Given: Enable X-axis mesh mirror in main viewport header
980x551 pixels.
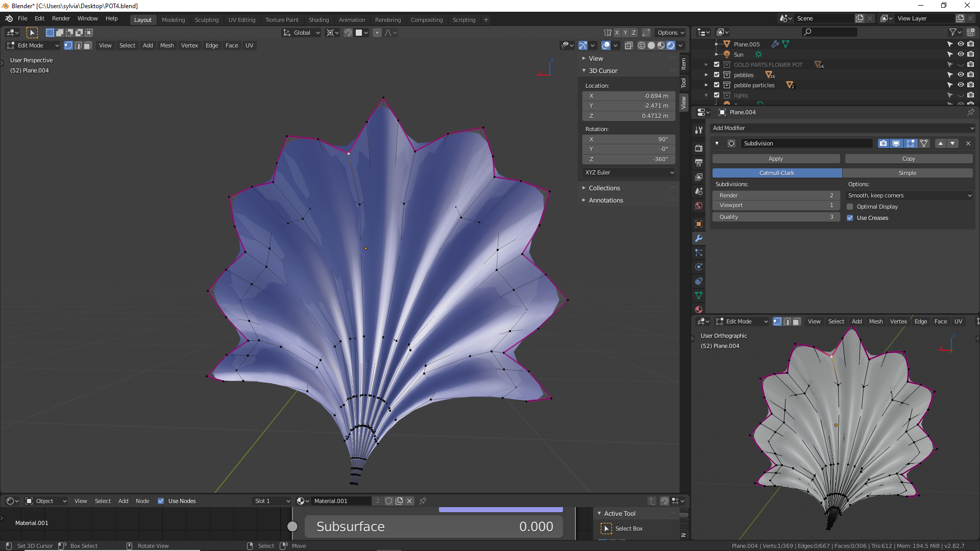Looking at the screenshot, I should (617, 33).
